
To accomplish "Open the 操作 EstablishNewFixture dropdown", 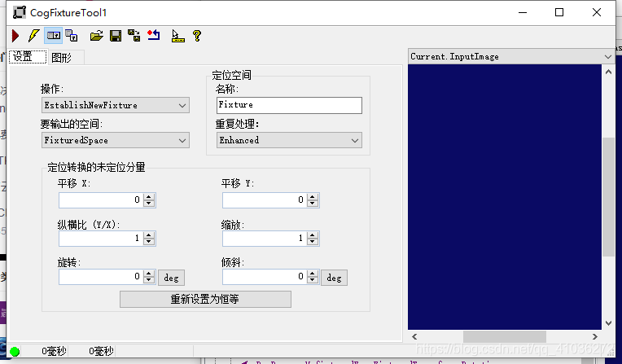I will (116, 105).
